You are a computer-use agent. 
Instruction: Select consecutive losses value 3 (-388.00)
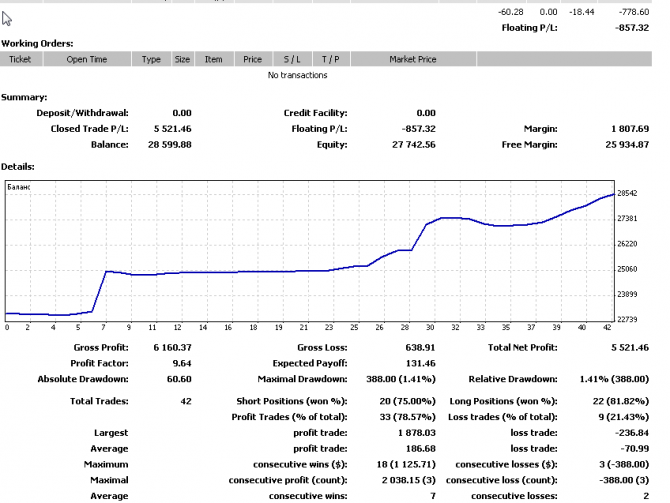(x=624, y=465)
